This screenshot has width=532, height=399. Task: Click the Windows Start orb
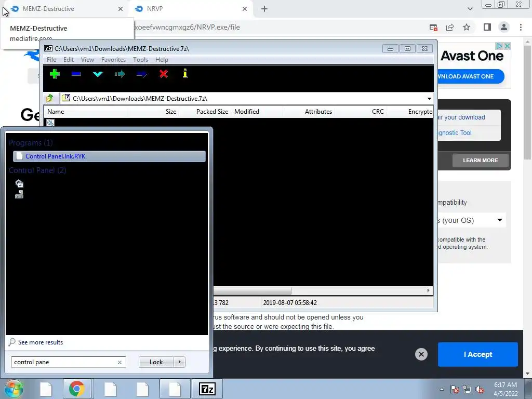click(x=14, y=389)
